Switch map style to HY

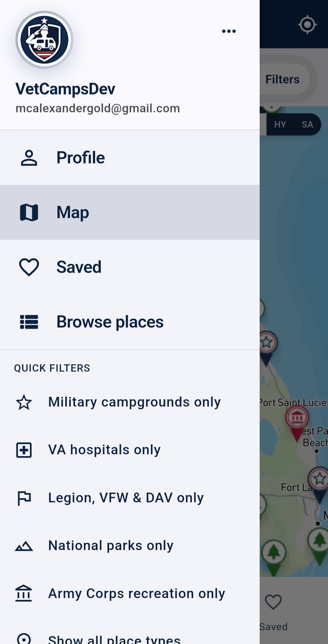(x=280, y=124)
